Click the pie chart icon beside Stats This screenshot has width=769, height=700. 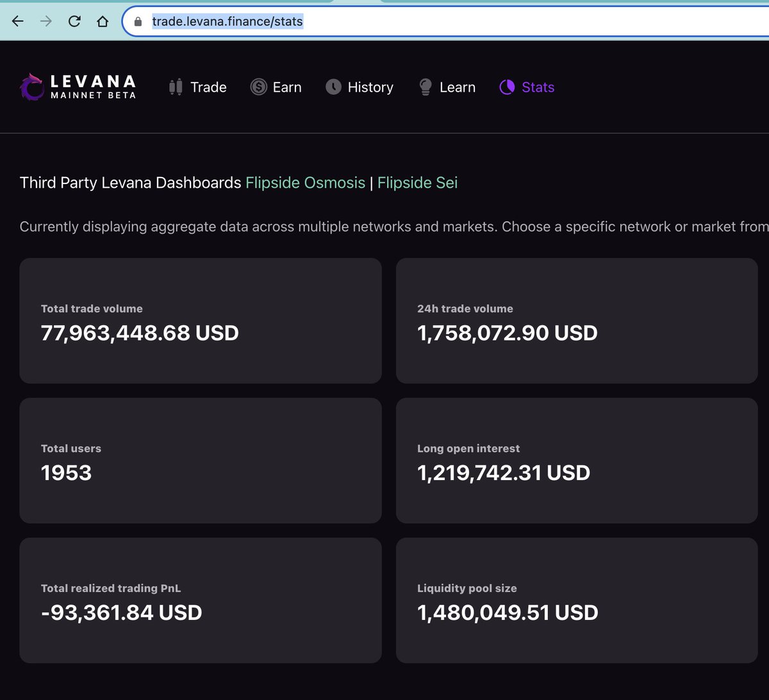tap(507, 87)
